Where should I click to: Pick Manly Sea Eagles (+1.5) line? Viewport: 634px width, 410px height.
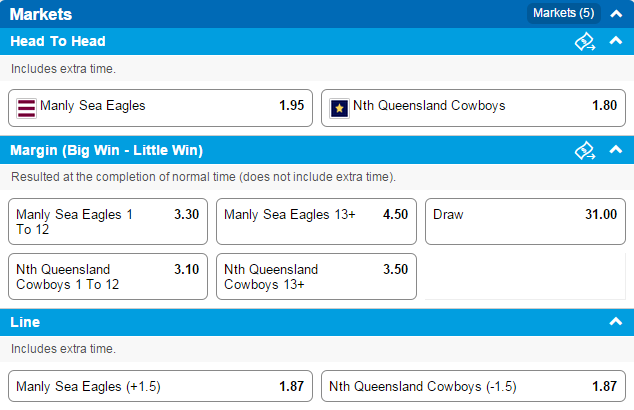coord(161,386)
